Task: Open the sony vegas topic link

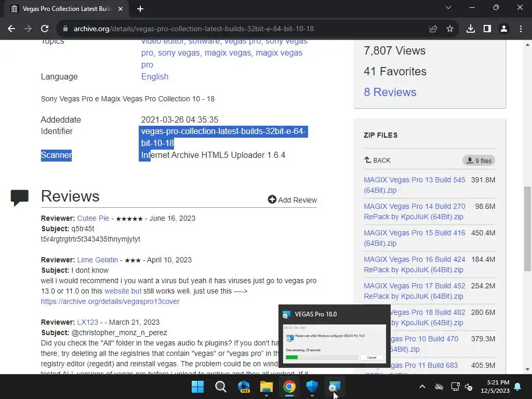Action: (x=179, y=53)
